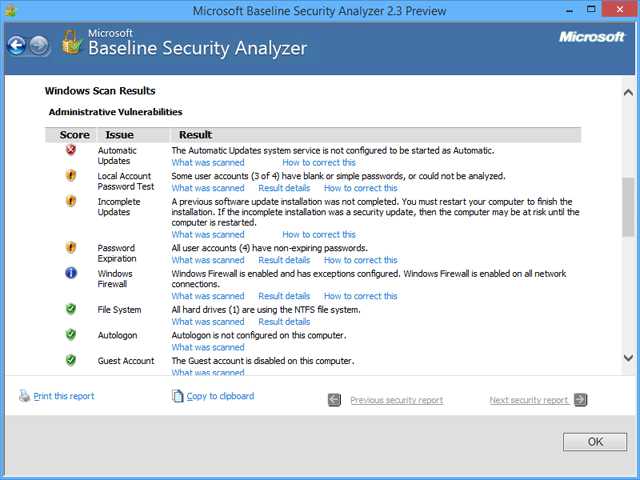640x480 pixels.
Task: Click the forward navigation arrow button
Action: tap(39, 45)
